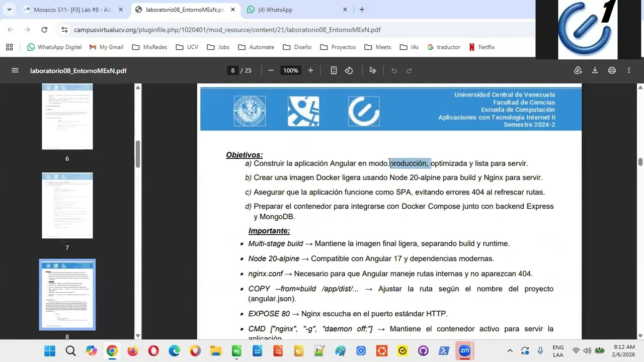Open PDF viewer more actions menu

point(629,70)
